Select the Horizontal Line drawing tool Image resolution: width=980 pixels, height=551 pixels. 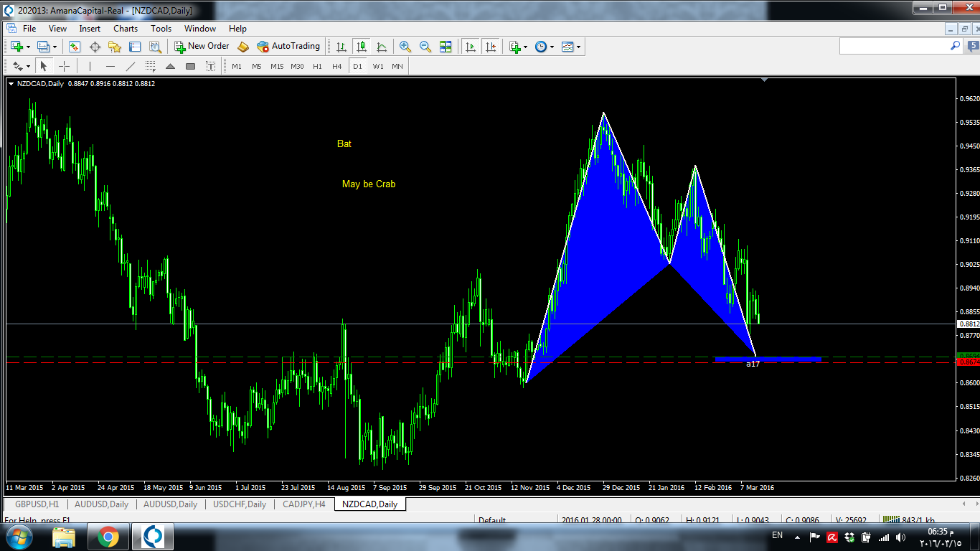pos(110,66)
